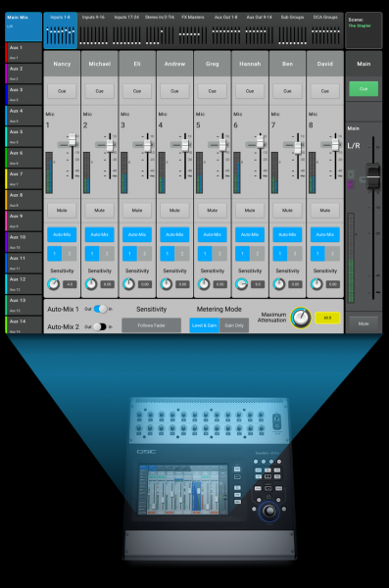Switch to Inputs 9-16 bank
Image resolution: width=389 pixels, height=588 pixels.
click(93, 30)
